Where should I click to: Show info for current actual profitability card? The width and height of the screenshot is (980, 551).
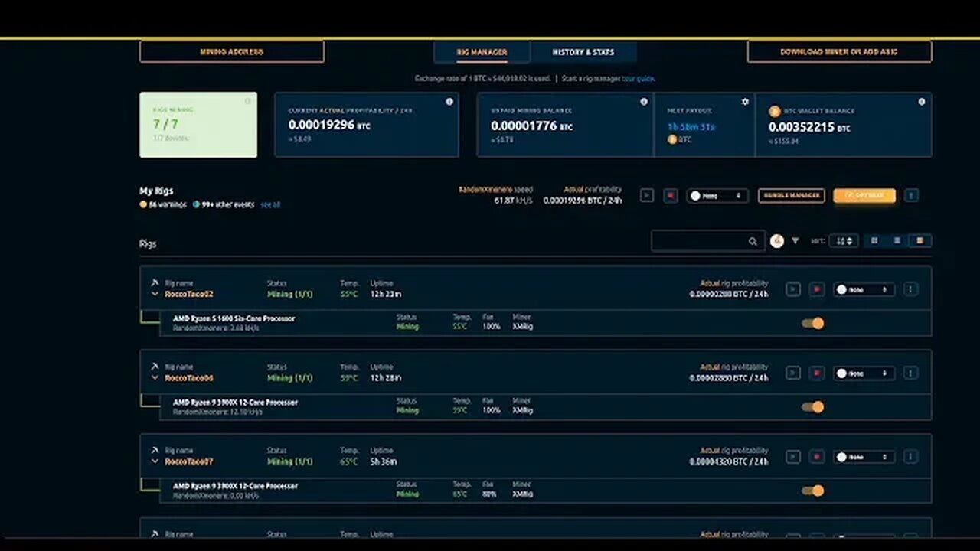(x=449, y=102)
